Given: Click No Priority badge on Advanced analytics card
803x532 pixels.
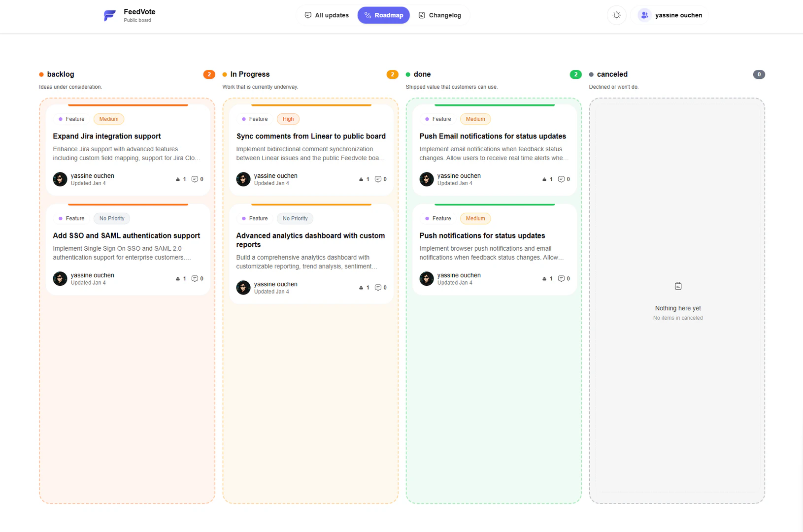Looking at the screenshot, I should 295,219.
